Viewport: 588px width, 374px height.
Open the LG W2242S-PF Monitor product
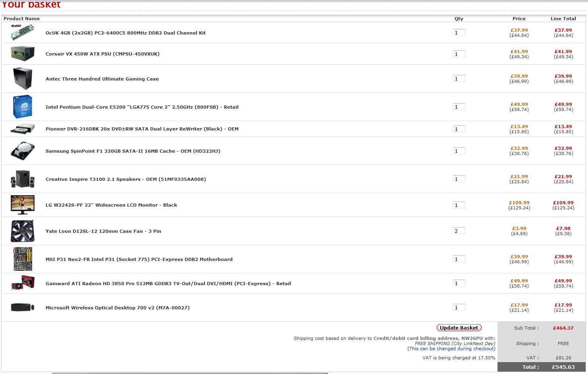pos(111,205)
